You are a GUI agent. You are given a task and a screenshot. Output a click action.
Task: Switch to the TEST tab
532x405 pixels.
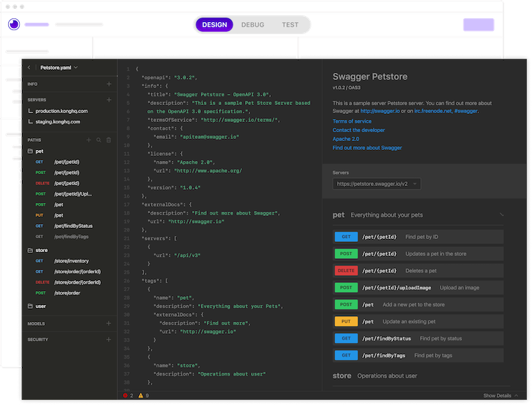coord(290,24)
